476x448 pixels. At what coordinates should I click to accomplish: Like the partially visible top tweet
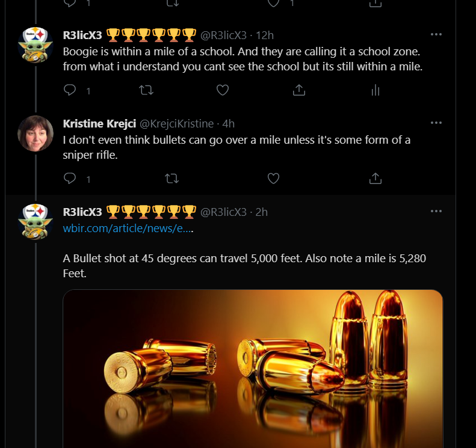274,3
